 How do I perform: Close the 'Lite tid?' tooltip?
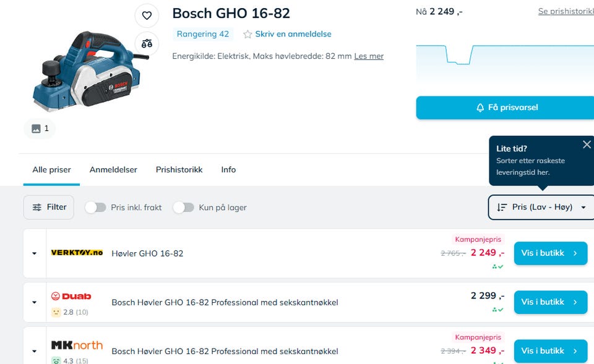(587, 145)
